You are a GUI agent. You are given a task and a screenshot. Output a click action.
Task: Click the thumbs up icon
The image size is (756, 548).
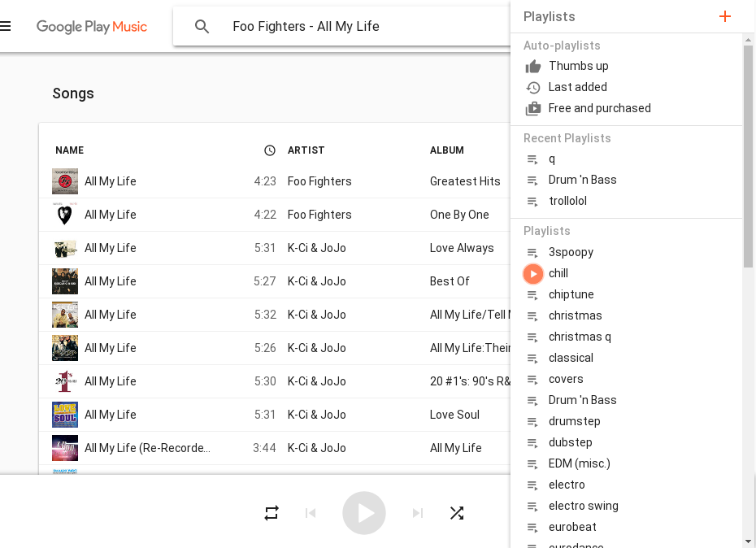(532, 66)
